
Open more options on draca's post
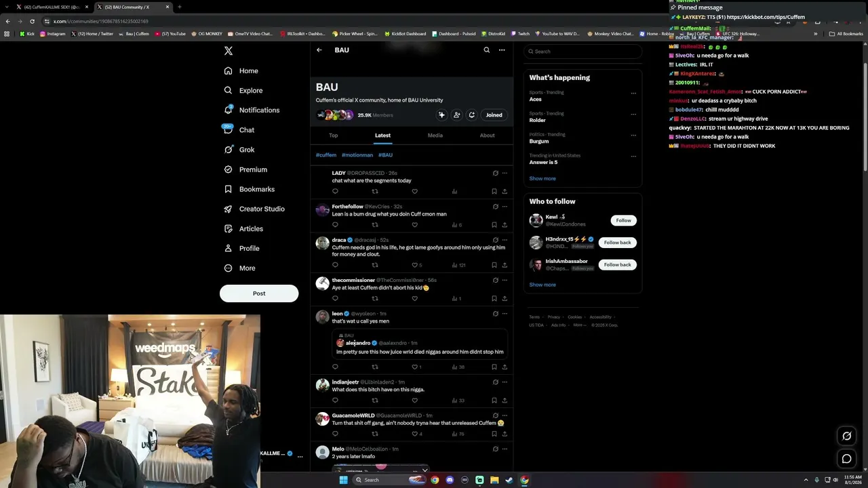[x=505, y=240]
